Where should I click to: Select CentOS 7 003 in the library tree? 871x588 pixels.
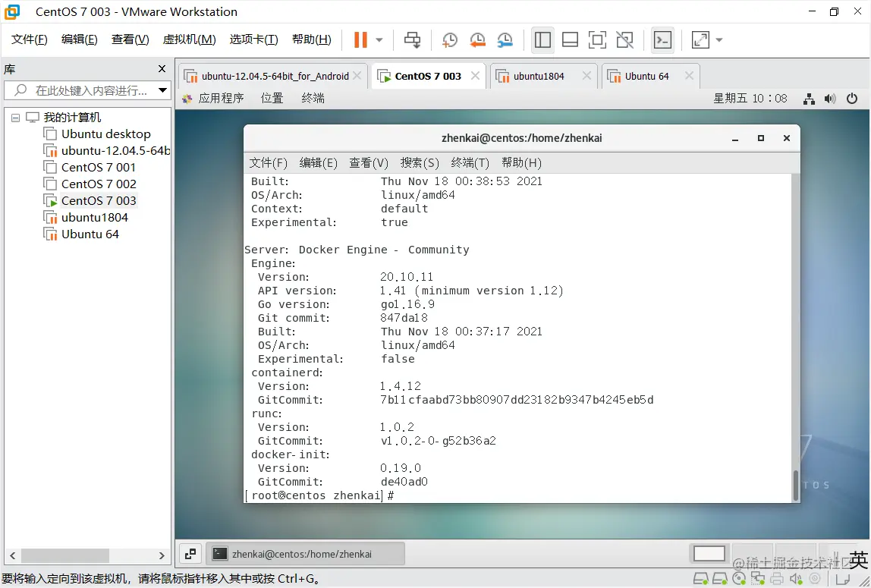coord(90,200)
